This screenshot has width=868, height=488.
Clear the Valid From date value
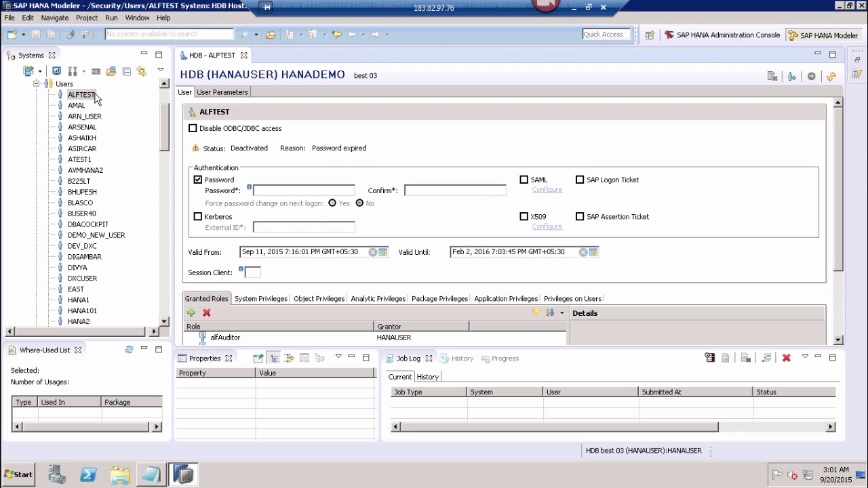[x=372, y=252]
